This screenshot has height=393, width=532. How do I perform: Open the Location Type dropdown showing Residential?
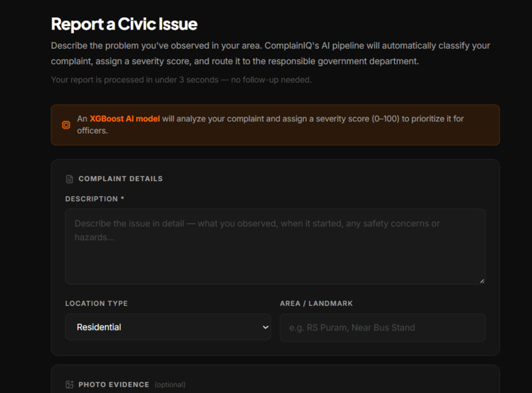pos(168,327)
